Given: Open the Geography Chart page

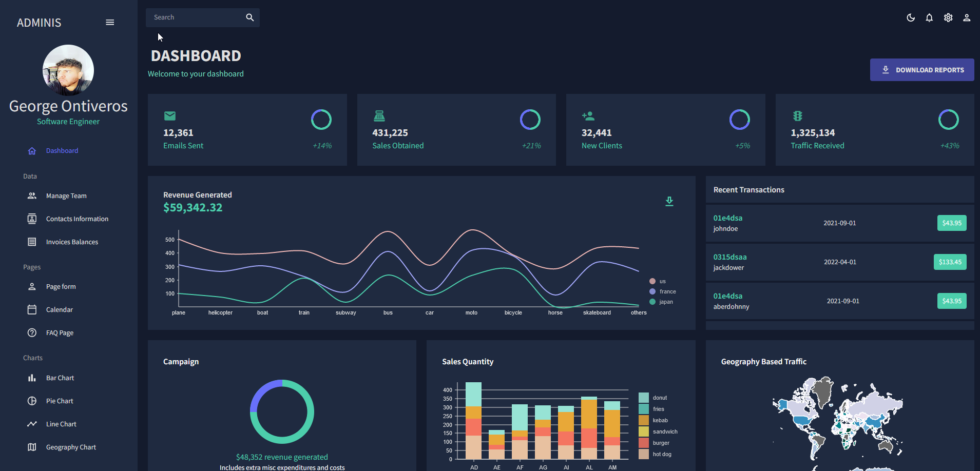Looking at the screenshot, I should click(x=71, y=447).
